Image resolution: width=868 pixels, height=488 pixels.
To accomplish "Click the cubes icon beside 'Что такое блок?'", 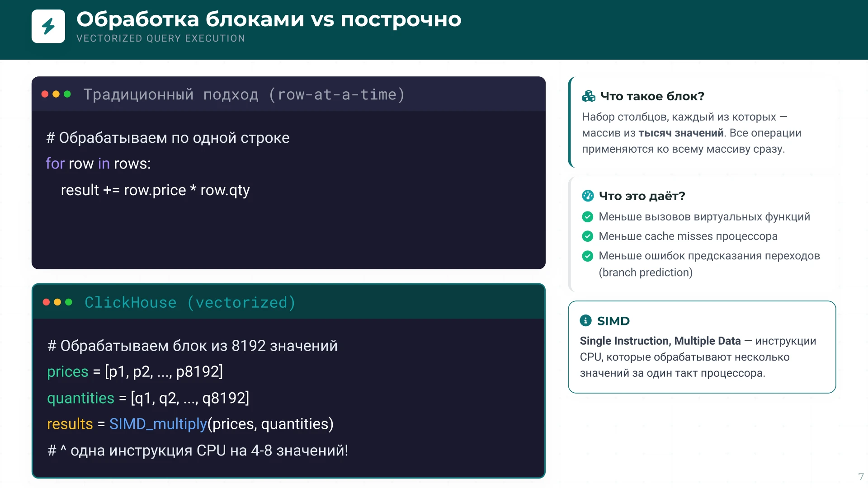I will (x=589, y=96).
